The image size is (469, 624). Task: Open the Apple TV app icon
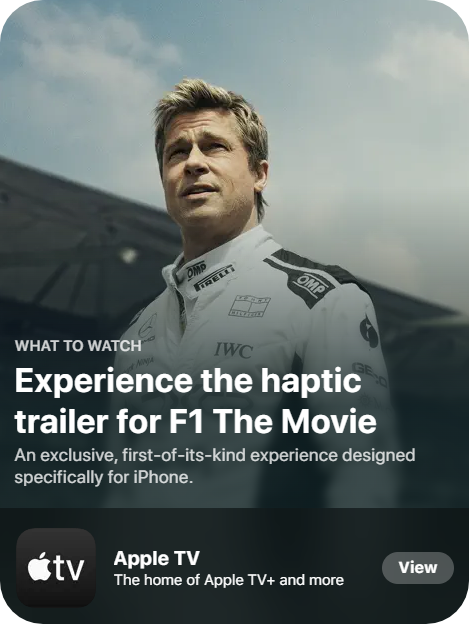56,567
